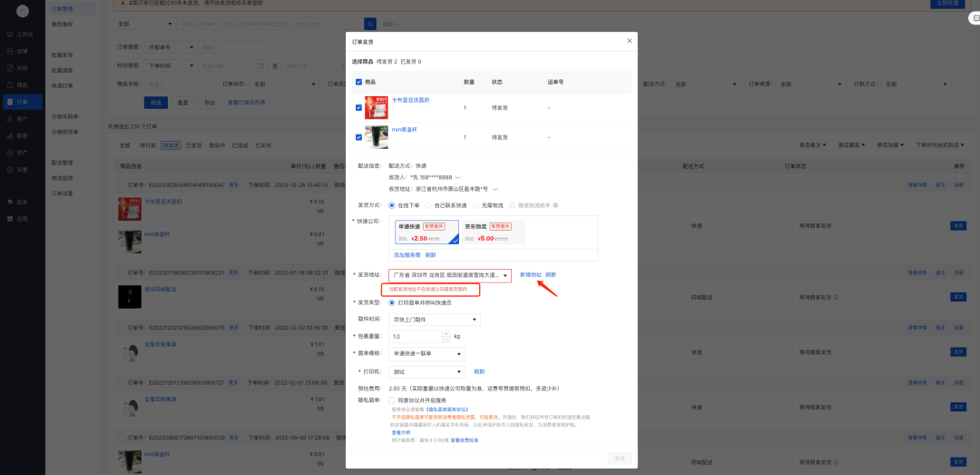Image resolution: width=980 pixels, height=475 pixels.
Task: Select 申通快递 courier card
Action: tap(426, 232)
